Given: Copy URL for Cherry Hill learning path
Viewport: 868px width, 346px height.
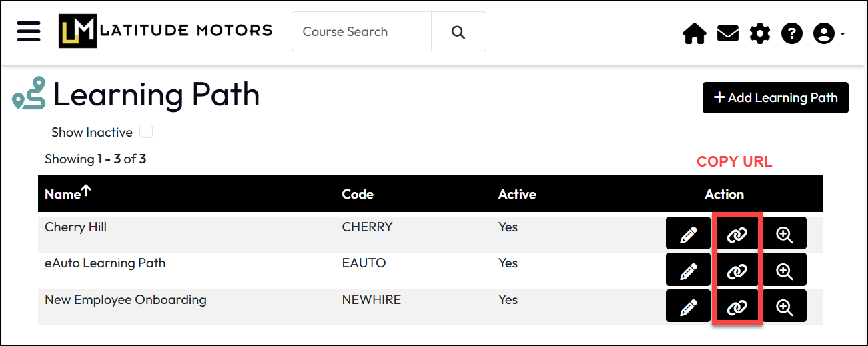Looking at the screenshot, I should tap(737, 234).
